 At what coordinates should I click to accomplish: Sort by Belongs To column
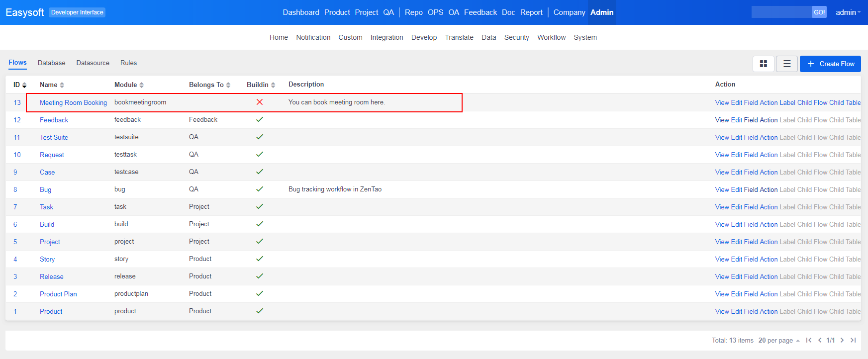click(209, 85)
